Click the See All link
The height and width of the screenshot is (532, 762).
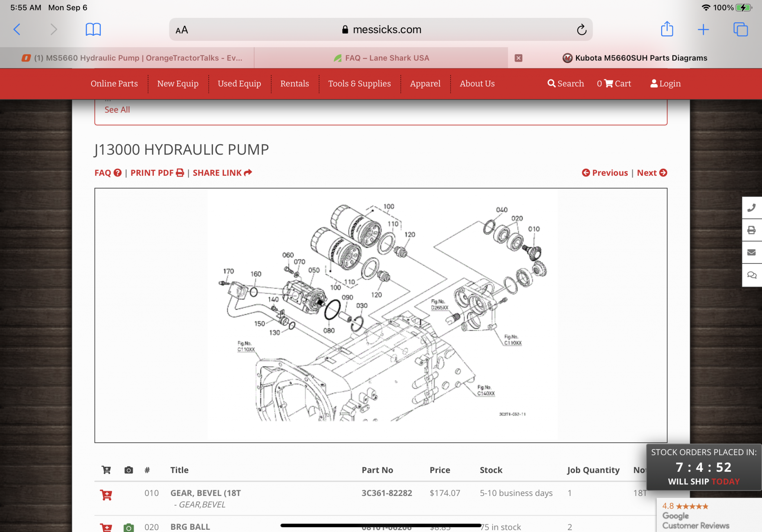tap(117, 110)
